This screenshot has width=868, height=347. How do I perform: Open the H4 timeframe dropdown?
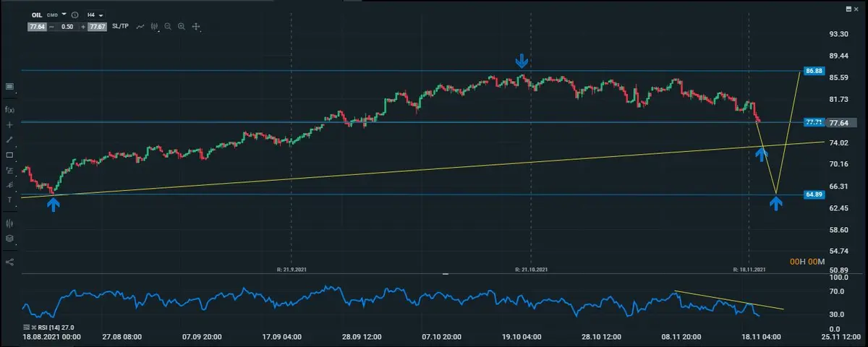pos(95,14)
